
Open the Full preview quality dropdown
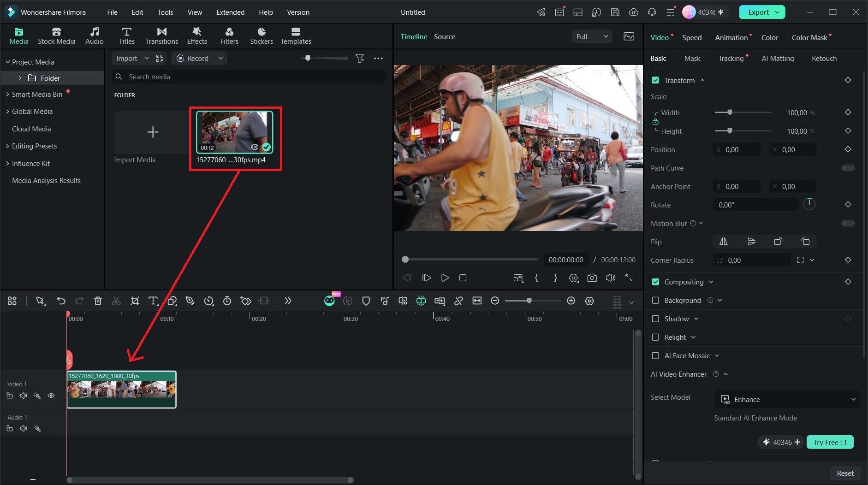point(592,36)
